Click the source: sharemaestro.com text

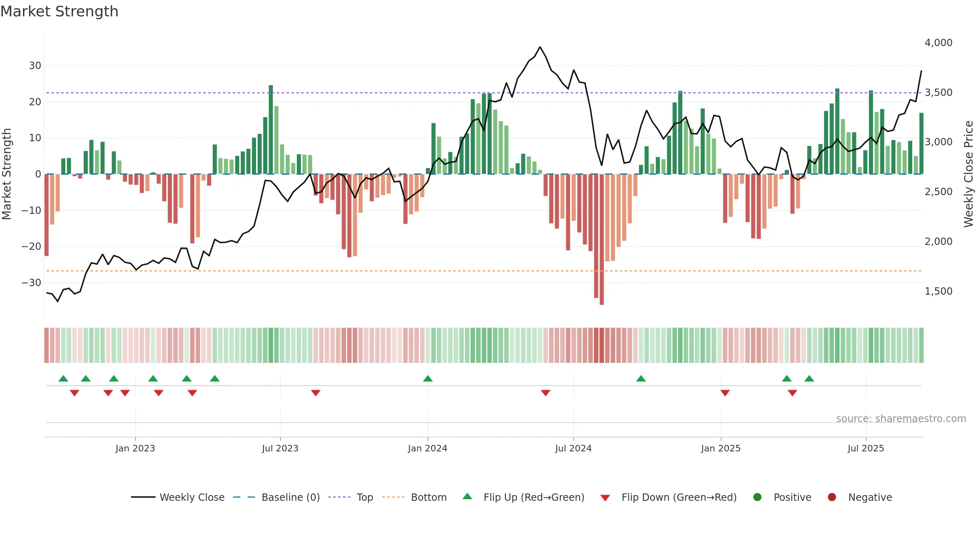click(901, 419)
